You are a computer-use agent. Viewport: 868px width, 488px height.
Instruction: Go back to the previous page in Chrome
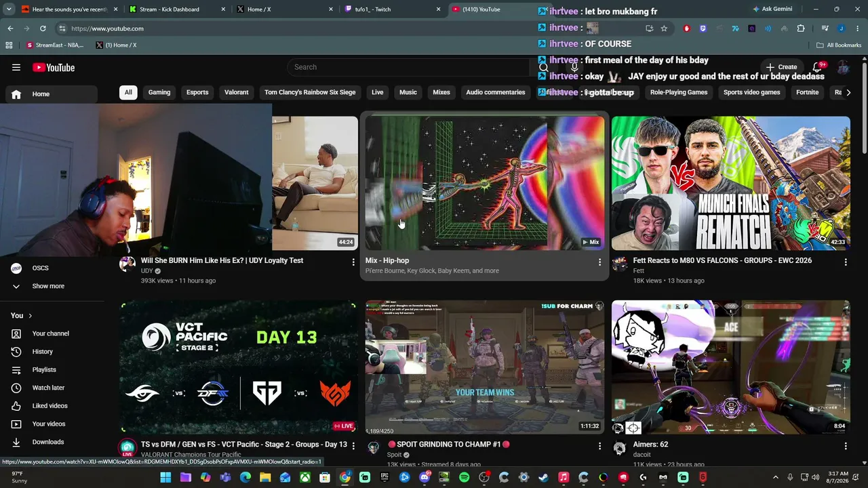click(10, 28)
